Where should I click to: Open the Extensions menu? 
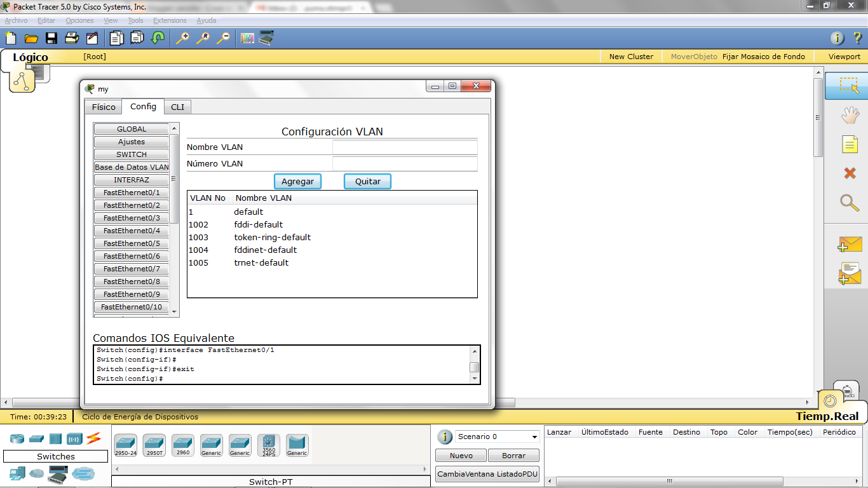170,20
